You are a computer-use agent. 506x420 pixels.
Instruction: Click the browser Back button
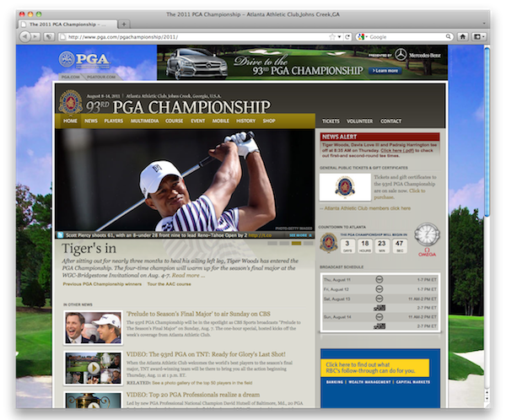pyautogui.click(x=24, y=37)
